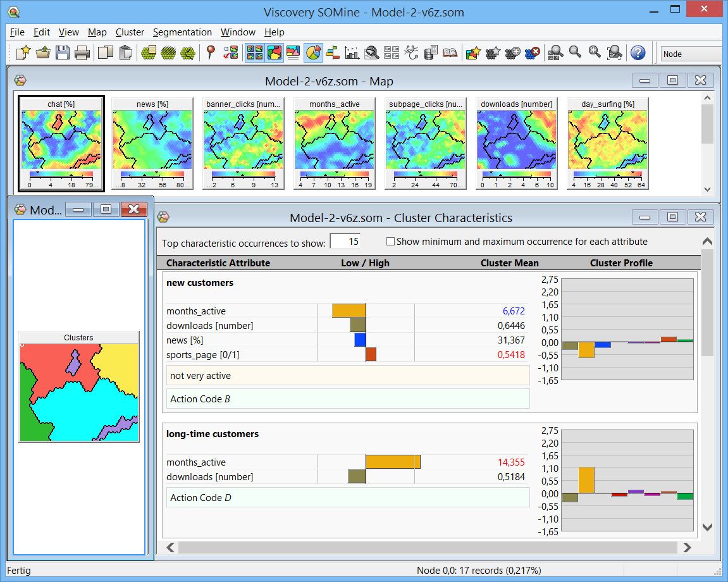
Task: Select the months_active map thumbnail
Action: 335,139
